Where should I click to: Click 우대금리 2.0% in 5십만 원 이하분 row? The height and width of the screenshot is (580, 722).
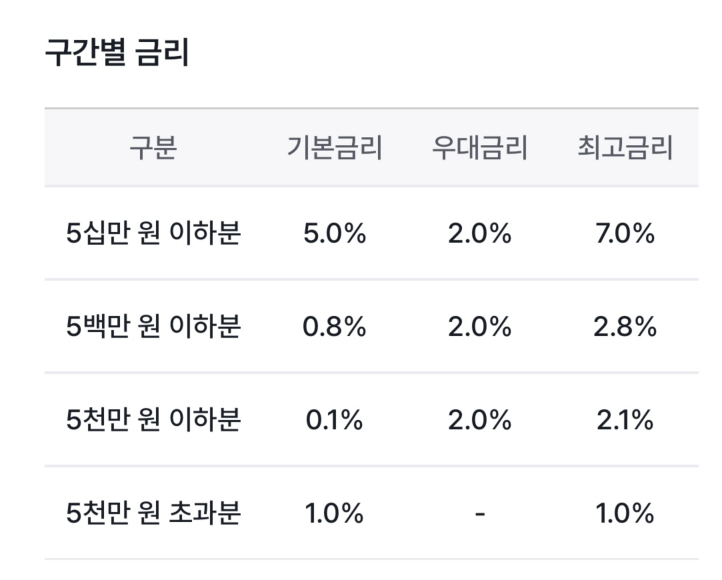coord(480,234)
